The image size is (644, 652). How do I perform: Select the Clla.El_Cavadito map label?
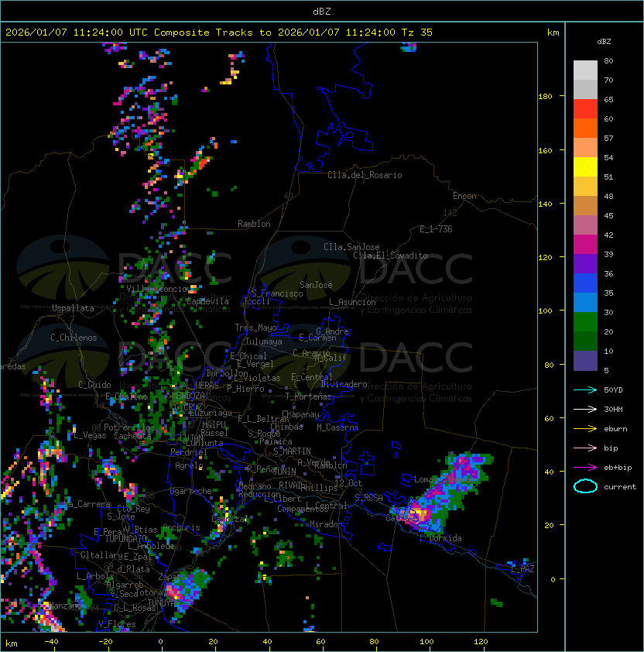(x=390, y=256)
